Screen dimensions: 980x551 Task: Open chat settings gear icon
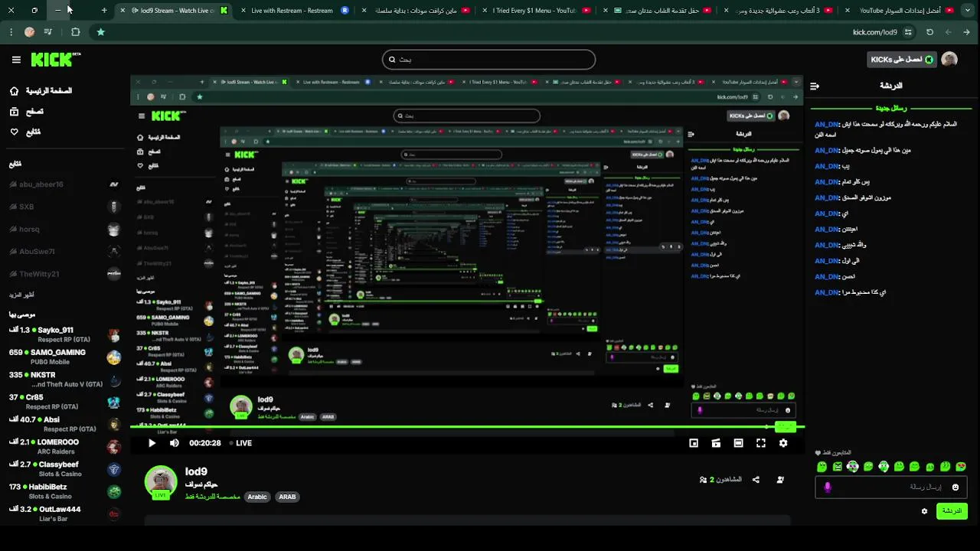[x=924, y=511]
